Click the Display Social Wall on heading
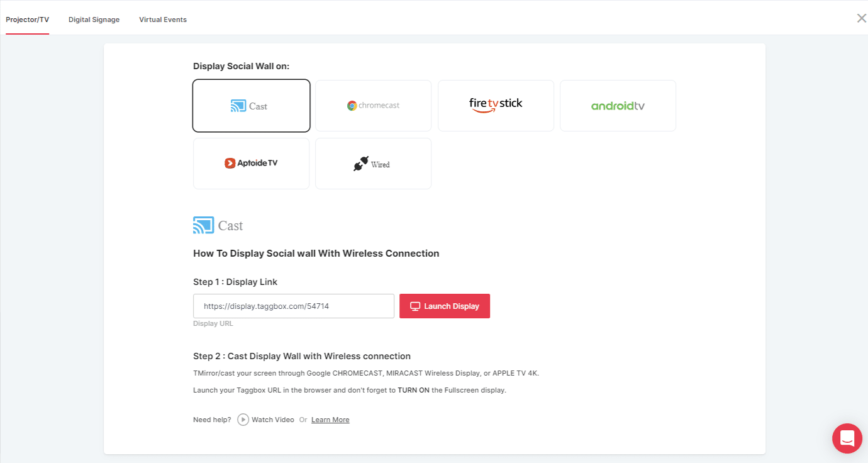868x463 pixels. [x=241, y=66]
